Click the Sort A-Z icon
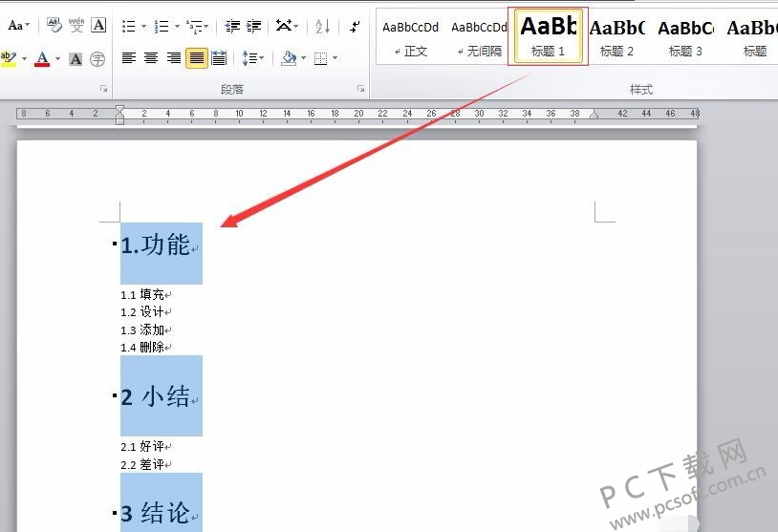 (x=322, y=26)
